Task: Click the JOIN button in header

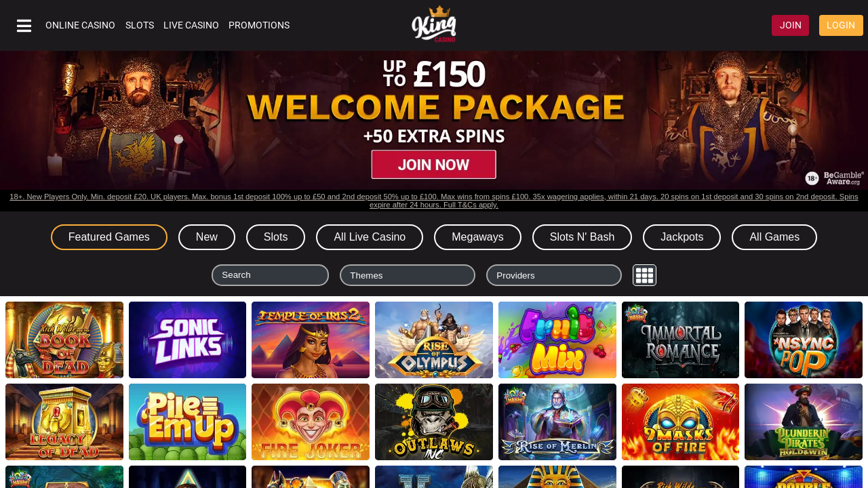Action: (x=790, y=25)
